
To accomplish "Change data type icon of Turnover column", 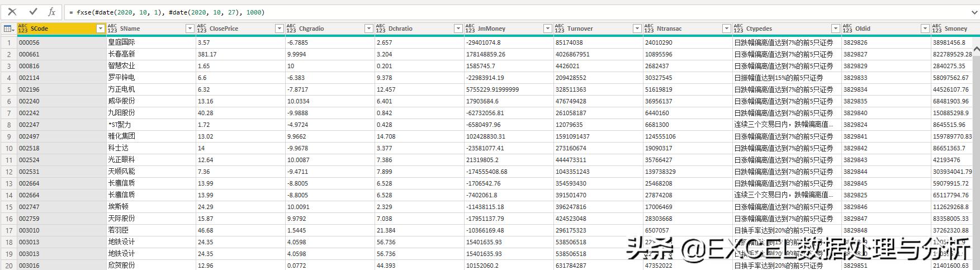I will pyautogui.click(x=560, y=29).
